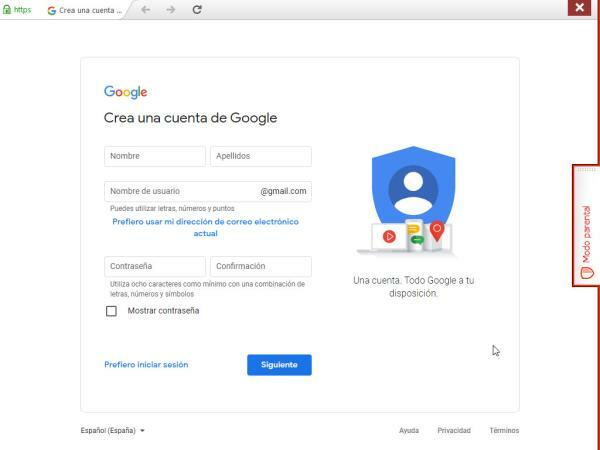Click the back navigation arrow
The image size is (600, 450).
pos(145,9)
